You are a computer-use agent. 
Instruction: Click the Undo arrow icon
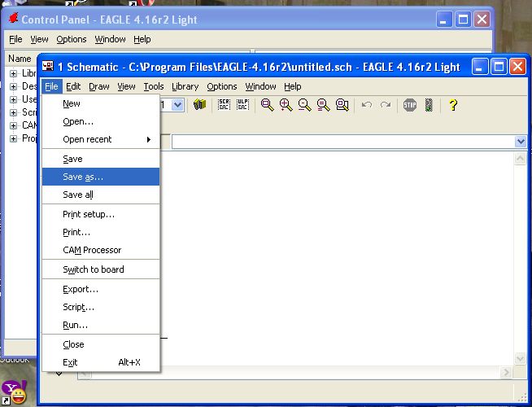coord(367,104)
